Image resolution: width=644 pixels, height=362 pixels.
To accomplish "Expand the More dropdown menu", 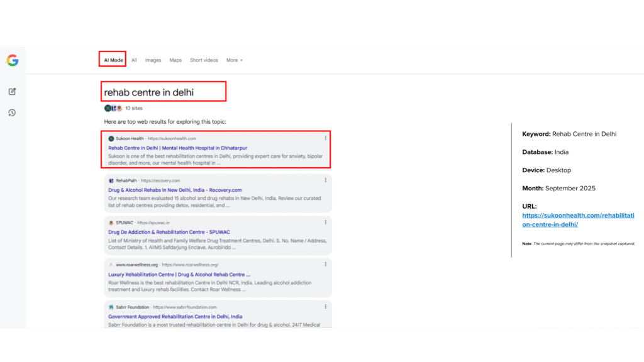I will pos(234,60).
